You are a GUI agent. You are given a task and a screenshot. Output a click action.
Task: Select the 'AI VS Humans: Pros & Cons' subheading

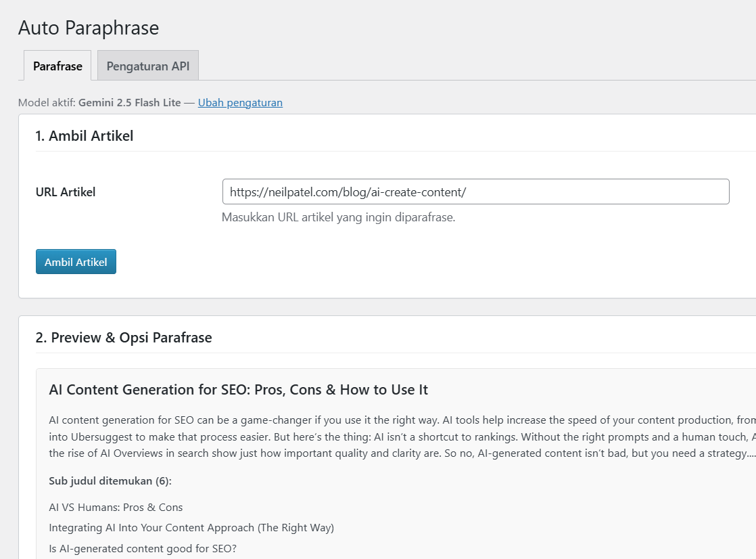[x=116, y=508]
